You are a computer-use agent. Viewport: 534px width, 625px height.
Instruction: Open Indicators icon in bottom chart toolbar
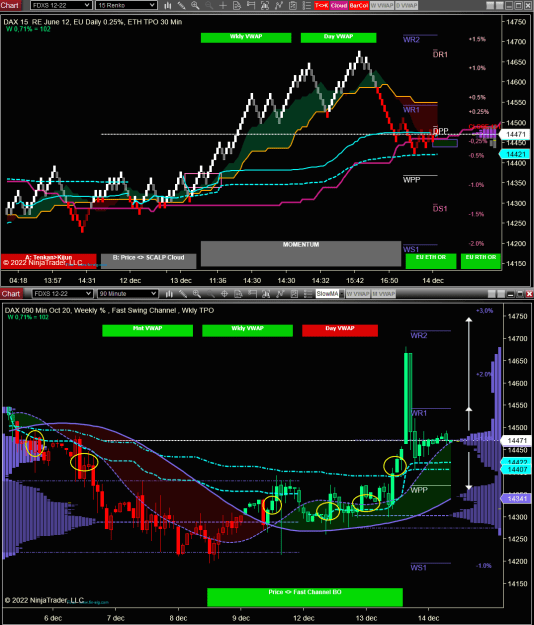pos(280,294)
